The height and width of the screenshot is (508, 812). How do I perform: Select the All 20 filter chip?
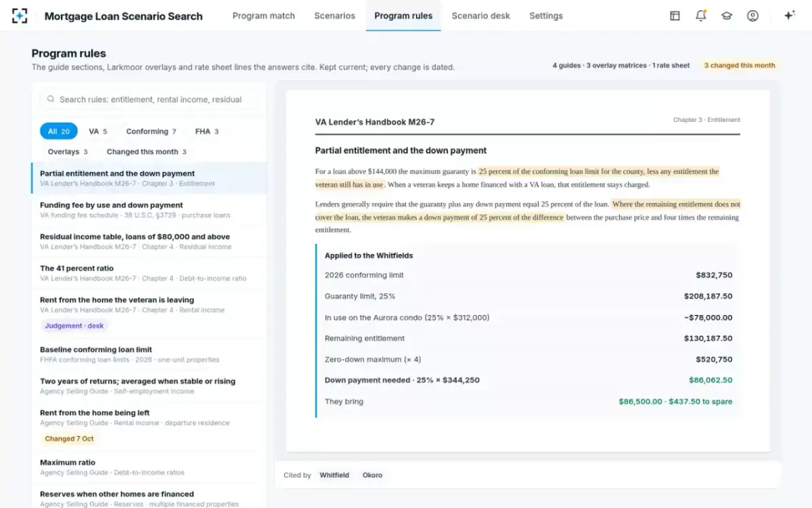click(x=59, y=131)
